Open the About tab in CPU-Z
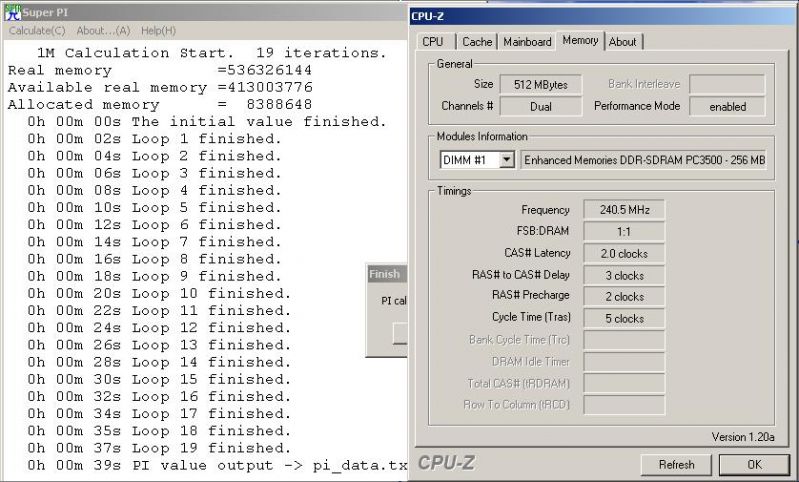This screenshot has height=482, width=799. (623, 42)
